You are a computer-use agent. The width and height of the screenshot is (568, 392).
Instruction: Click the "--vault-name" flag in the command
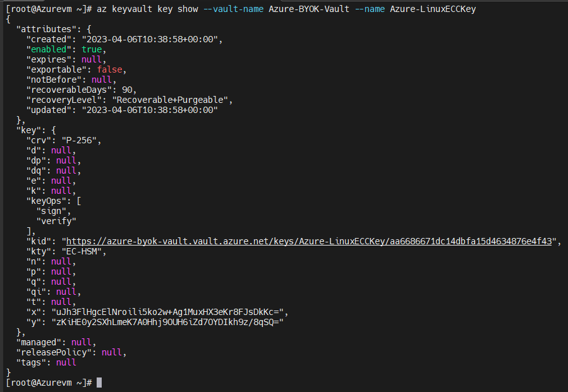point(233,9)
